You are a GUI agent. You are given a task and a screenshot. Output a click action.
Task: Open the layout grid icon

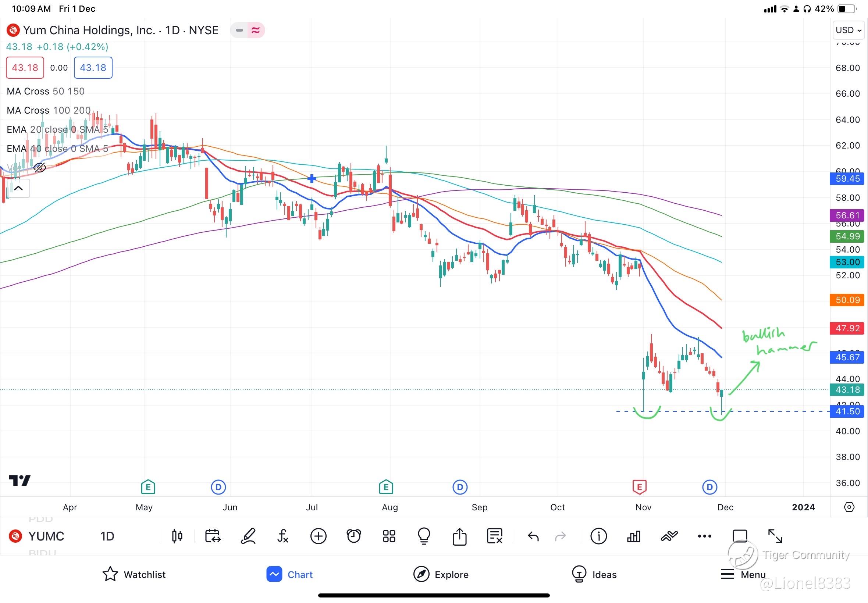tap(389, 536)
